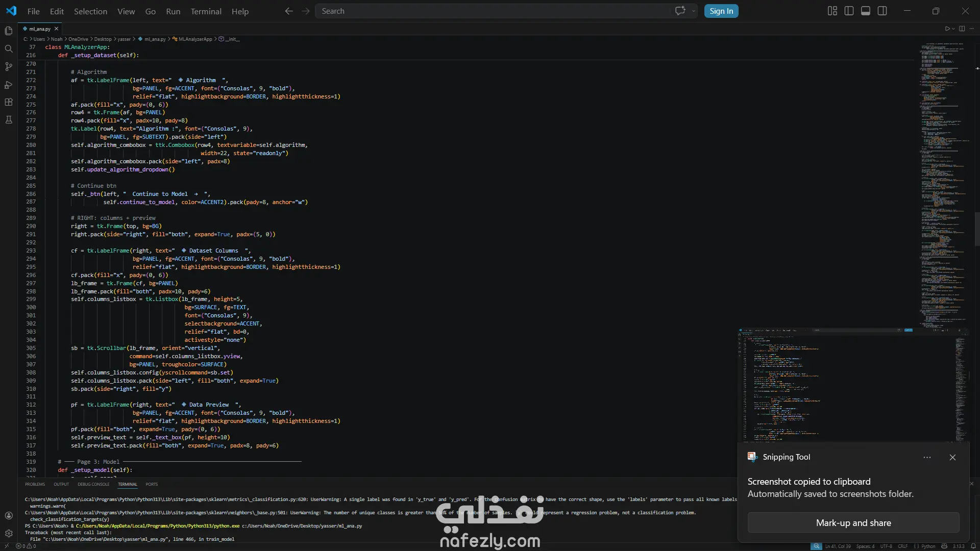This screenshot has width=980, height=551.
Task: Switch to the Ports panel tab
Action: (x=152, y=484)
